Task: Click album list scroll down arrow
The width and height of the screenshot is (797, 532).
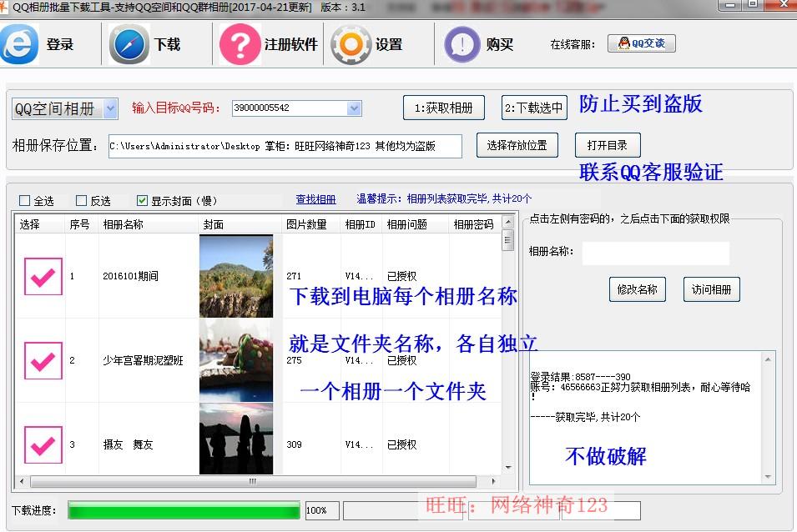Action: [x=507, y=468]
